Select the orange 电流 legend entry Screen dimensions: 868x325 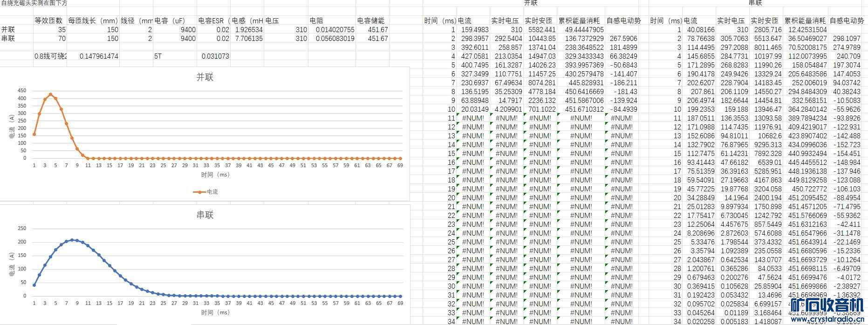point(206,192)
